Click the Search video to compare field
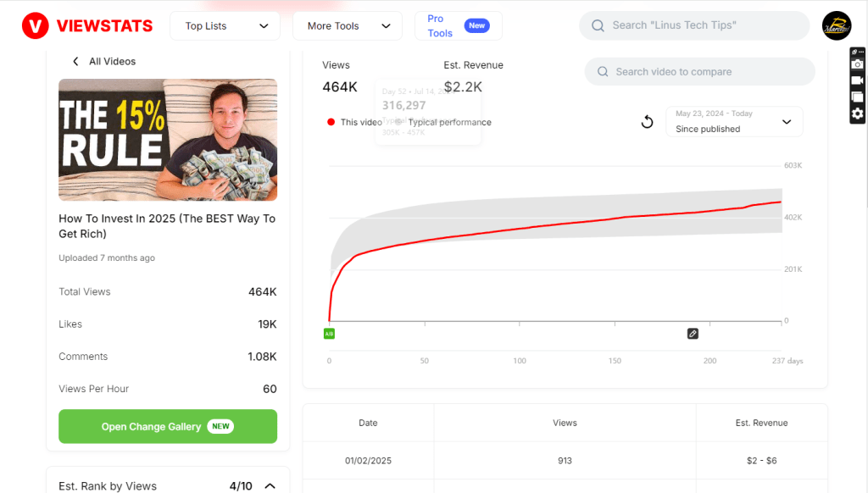868x493 pixels. coord(699,72)
